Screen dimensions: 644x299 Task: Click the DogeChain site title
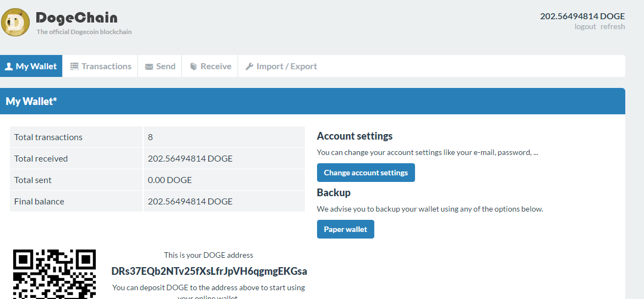pyautogui.click(x=77, y=18)
